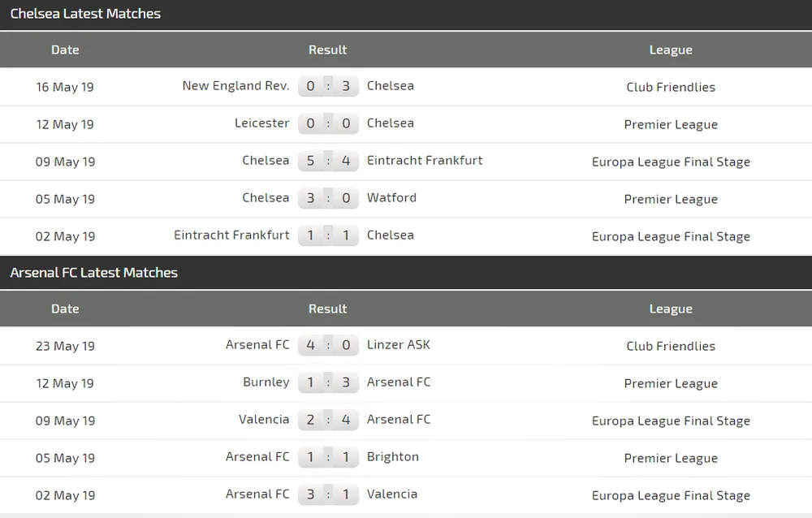Screen dimensions: 812x518
Task: Click the 23 May 19 date cell
Action: pyautogui.click(x=65, y=346)
